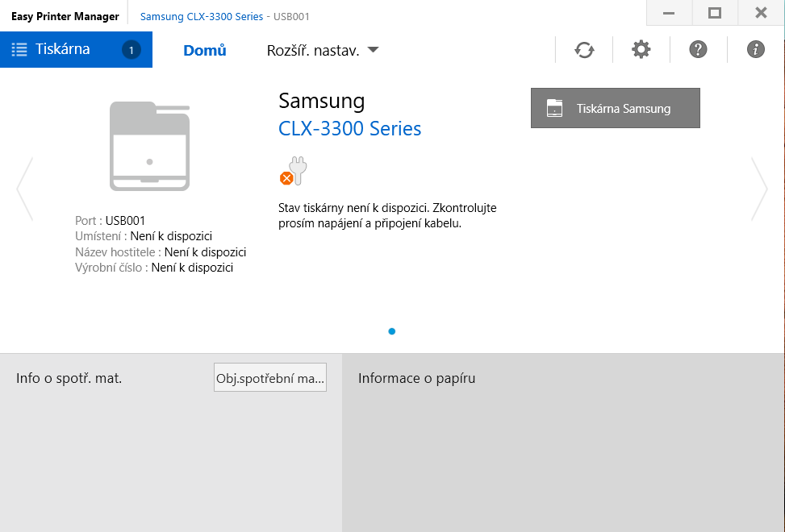Switch to the Domů tab
The height and width of the screenshot is (532, 785).
click(205, 51)
